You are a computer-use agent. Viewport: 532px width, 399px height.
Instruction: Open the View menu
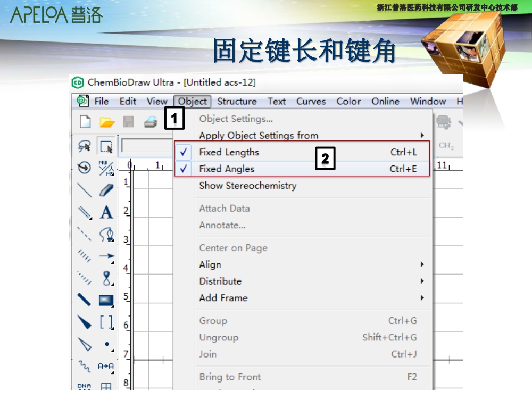tap(157, 101)
